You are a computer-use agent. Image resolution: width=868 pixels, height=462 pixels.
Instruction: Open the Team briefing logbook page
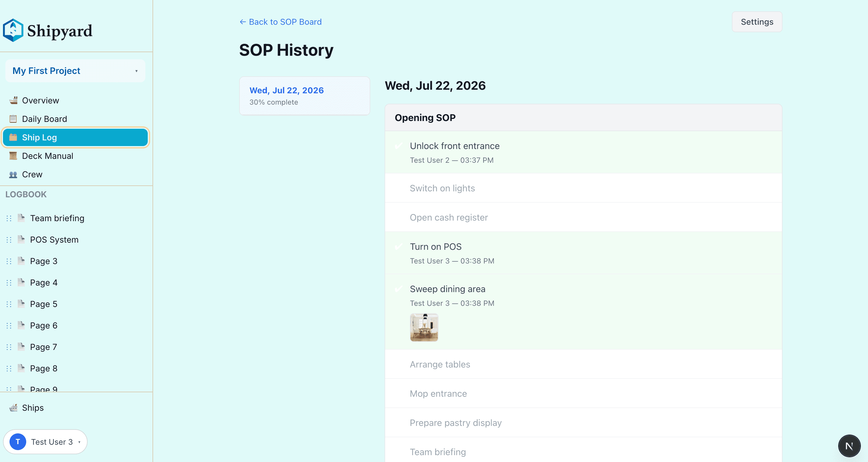57,218
